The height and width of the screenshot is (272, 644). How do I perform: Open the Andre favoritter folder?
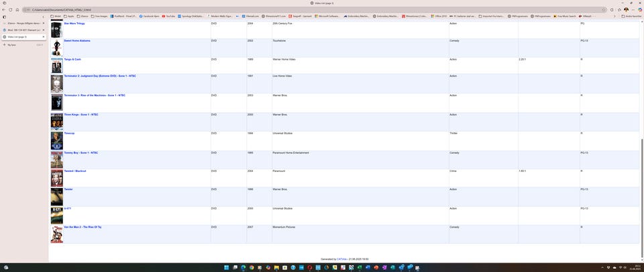click(x=632, y=16)
